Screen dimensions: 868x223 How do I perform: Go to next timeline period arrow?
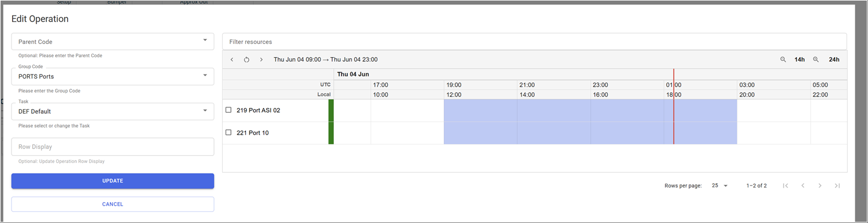click(x=261, y=60)
